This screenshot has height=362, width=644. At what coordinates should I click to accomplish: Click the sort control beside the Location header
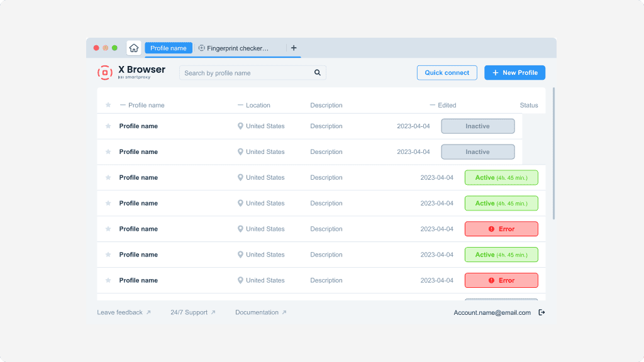click(x=240, y=105)
